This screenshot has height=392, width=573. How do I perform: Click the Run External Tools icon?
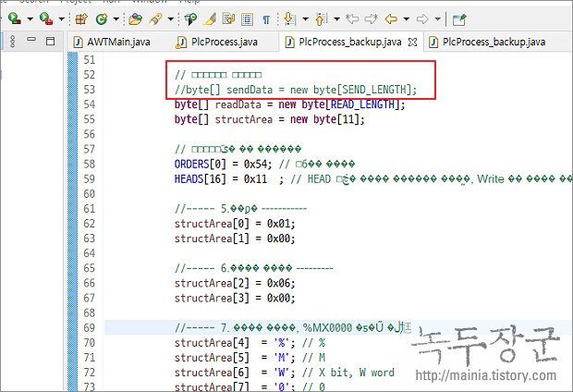click(x=46, y=18)
